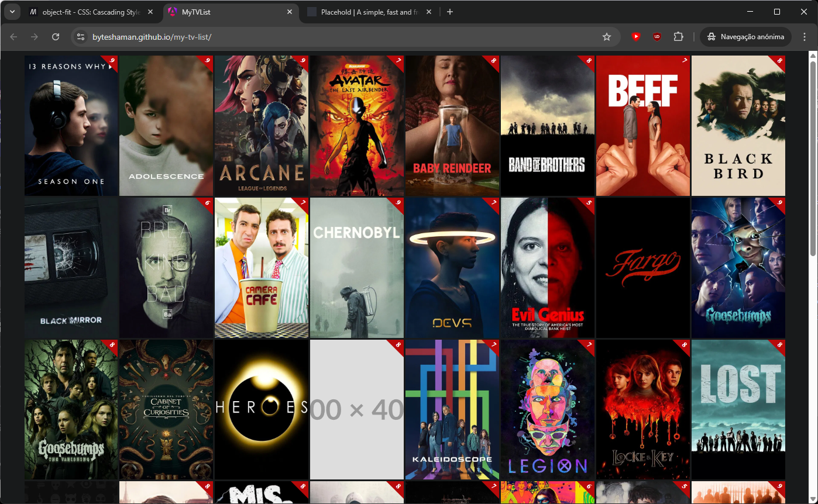Click the rating badge on Black Bird
This screenshot has height=504, width=818.
tap(779, 61)
